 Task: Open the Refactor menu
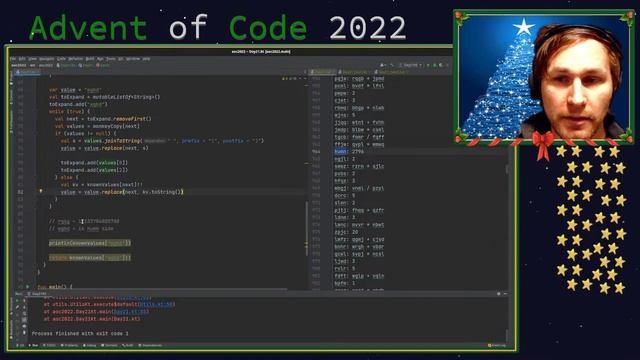click(x=76, y=59)
